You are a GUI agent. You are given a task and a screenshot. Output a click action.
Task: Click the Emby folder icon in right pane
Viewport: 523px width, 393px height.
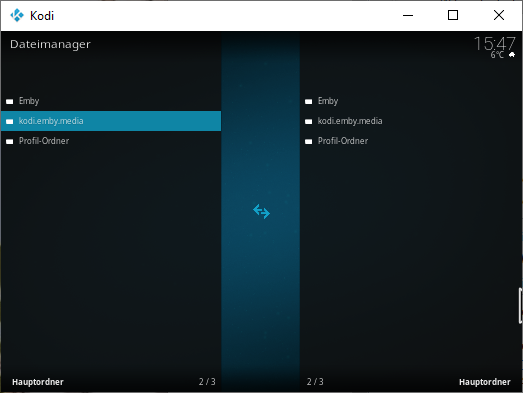309,101
